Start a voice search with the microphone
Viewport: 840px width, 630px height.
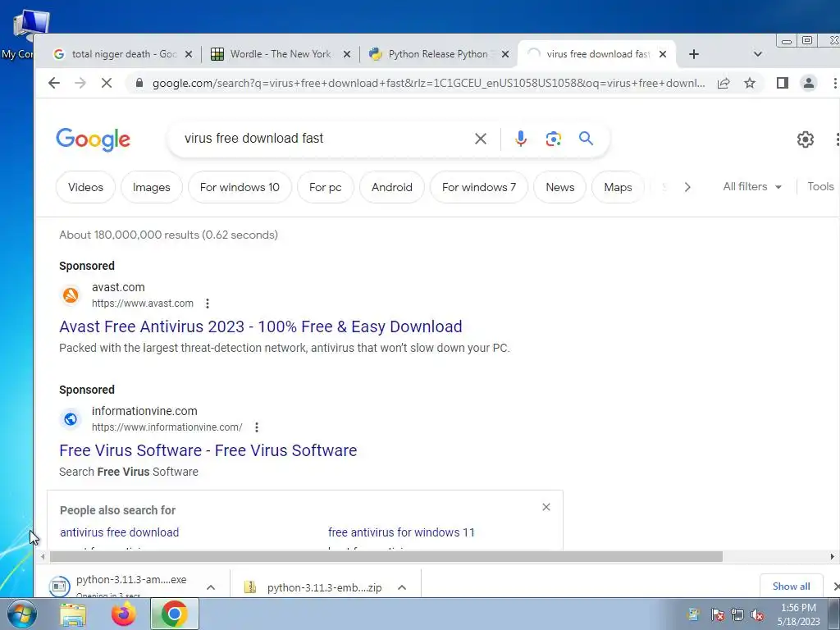(x=521, y=139)
